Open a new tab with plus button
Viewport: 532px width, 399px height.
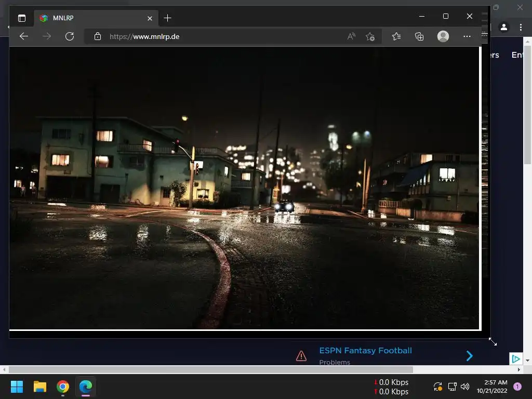167,18
